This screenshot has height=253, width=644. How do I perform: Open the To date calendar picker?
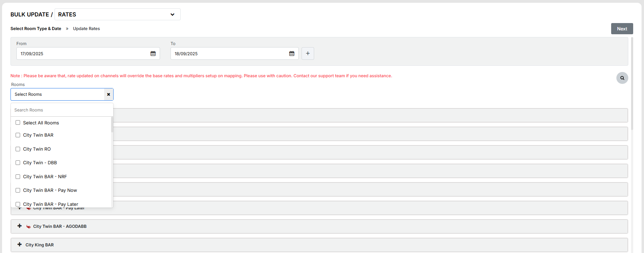point(292,53)
